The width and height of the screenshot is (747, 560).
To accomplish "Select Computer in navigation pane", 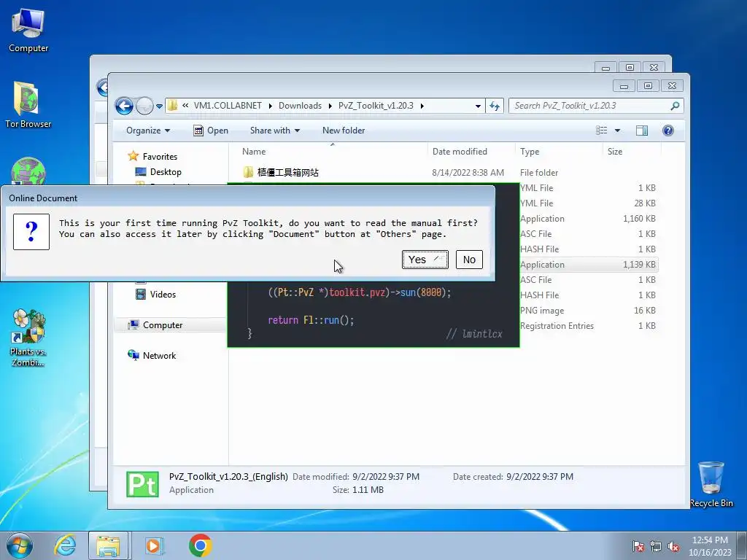I will tap(163, 324).
